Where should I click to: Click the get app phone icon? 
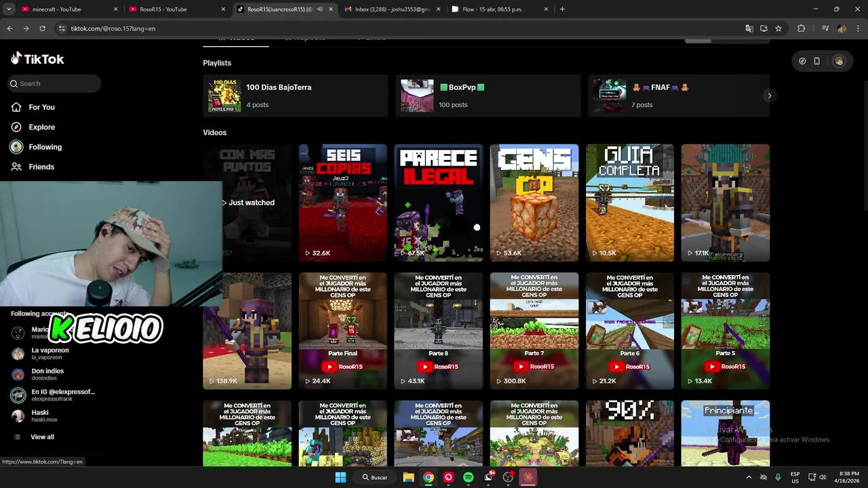coord(817,61)
